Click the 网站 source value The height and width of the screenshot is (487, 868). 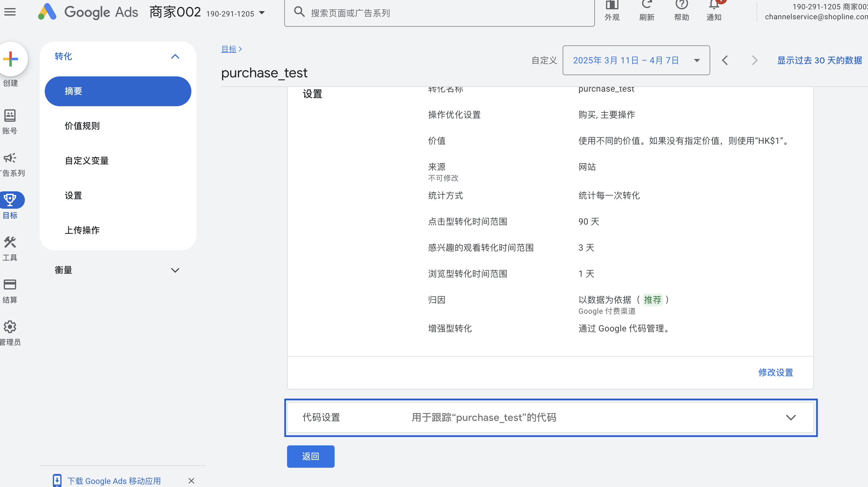tap(587, 167)
